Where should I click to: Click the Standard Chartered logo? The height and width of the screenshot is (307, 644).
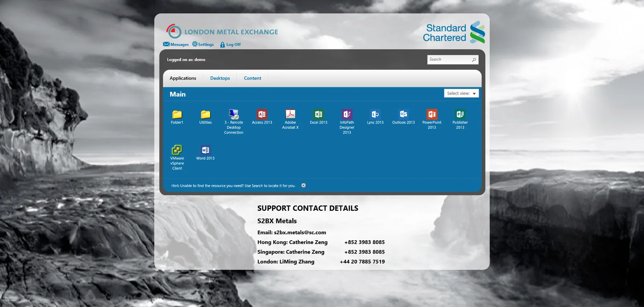pos(454,32)
